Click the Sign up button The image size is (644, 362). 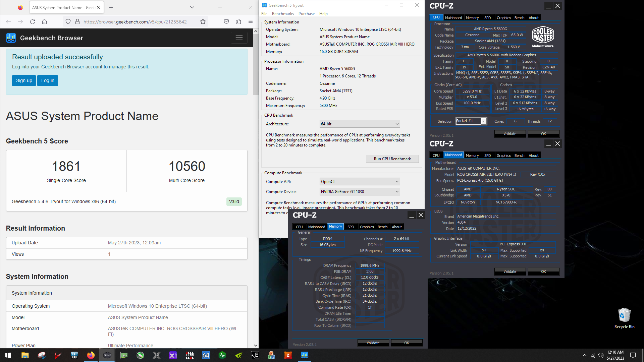[x=24, y=80]
